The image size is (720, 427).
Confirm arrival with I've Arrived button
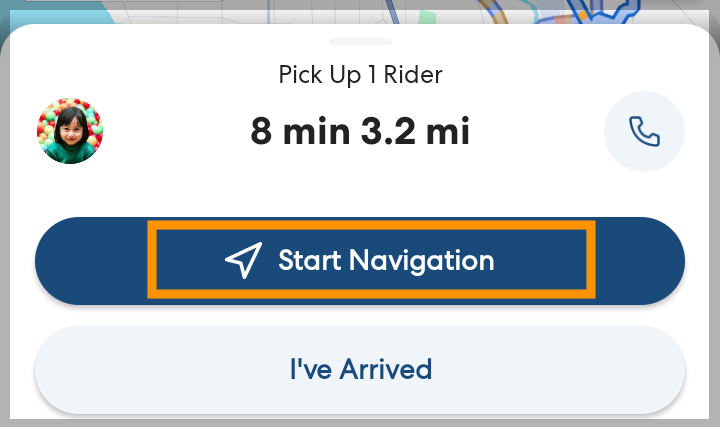point(360,369)
